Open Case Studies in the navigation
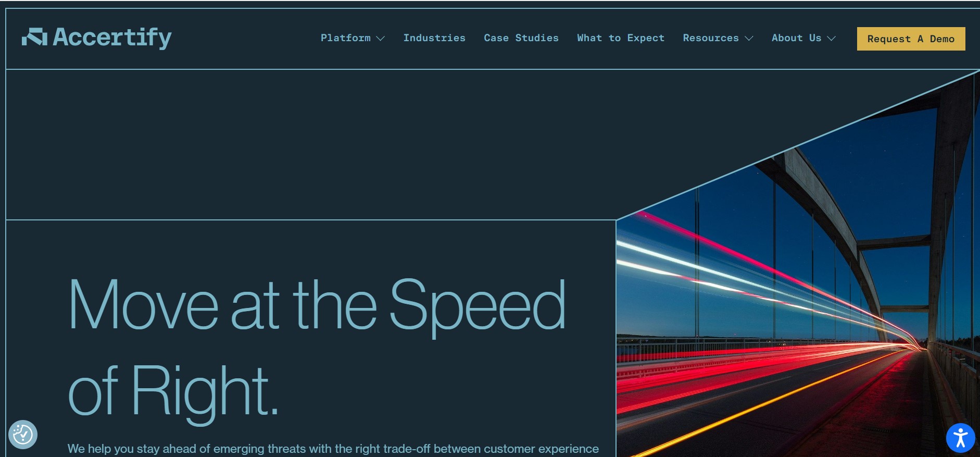Image resolution: width=980 pixels, height=457 pixels. pos(521,38)
